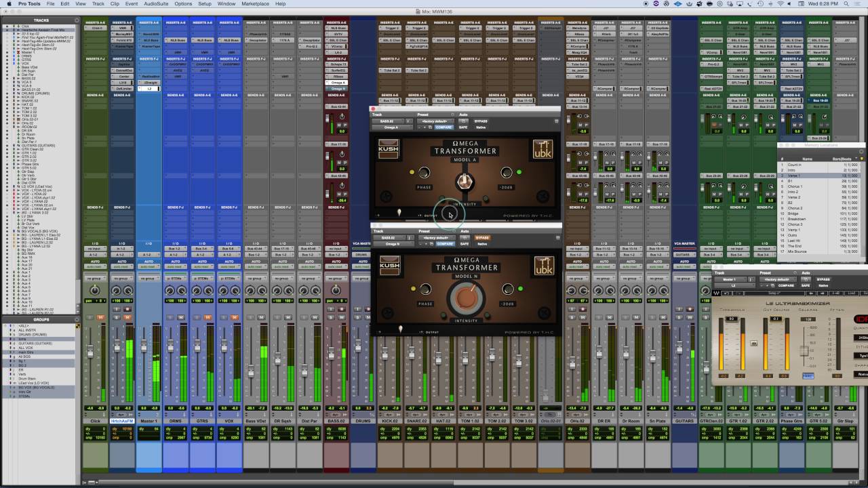Open the Window menu

pyautogui.click(x=226, y=3)
